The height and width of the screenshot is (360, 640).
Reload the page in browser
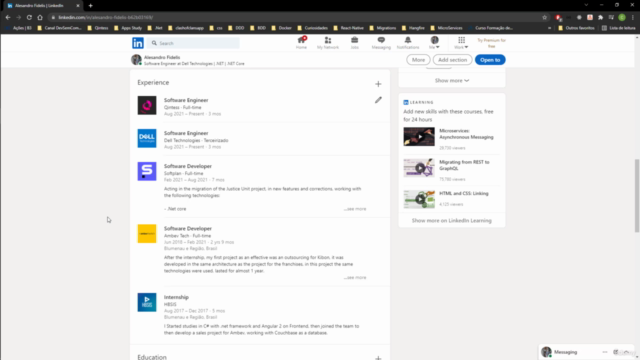[x=29, y=18]
